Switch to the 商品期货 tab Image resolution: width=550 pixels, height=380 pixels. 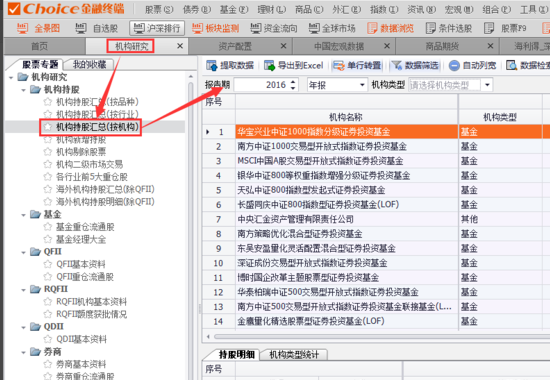click(x=442, y=46)
